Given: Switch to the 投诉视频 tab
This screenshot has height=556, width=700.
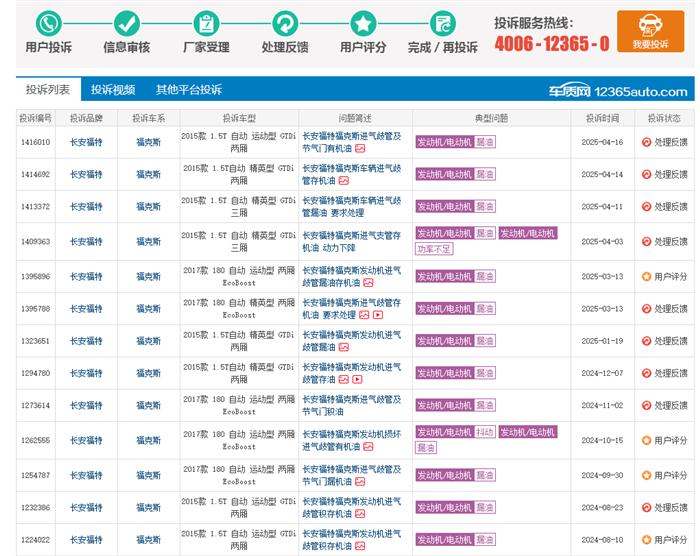Looking at the screenshot, I should (x=113, y=89).
